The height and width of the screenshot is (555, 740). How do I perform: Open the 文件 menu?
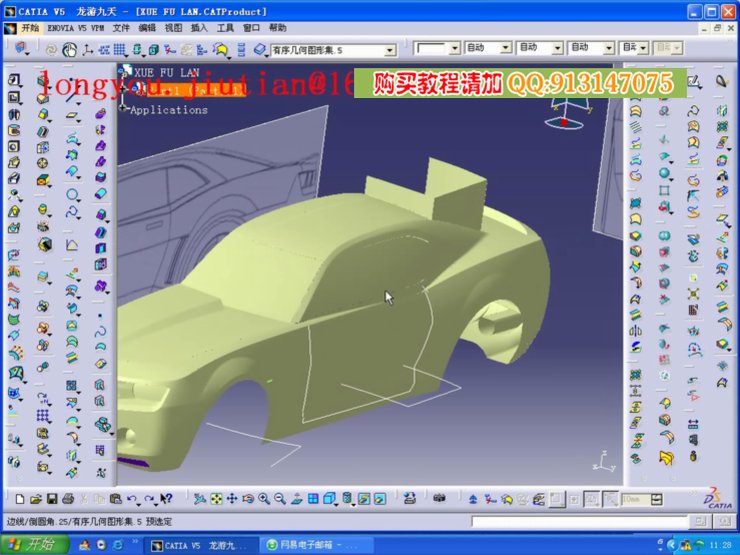coord(121,28)
